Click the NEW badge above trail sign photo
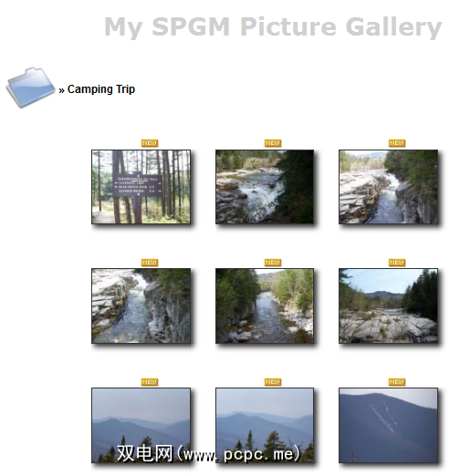Image resolution: width=460 pixels, height=476 pixels. coord(150,143)
